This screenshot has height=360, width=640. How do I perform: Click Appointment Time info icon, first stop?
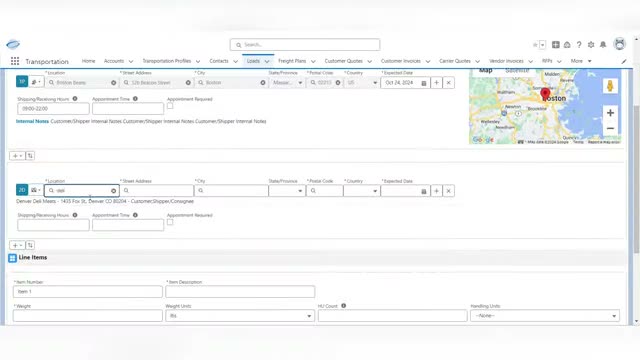[135, 99]
